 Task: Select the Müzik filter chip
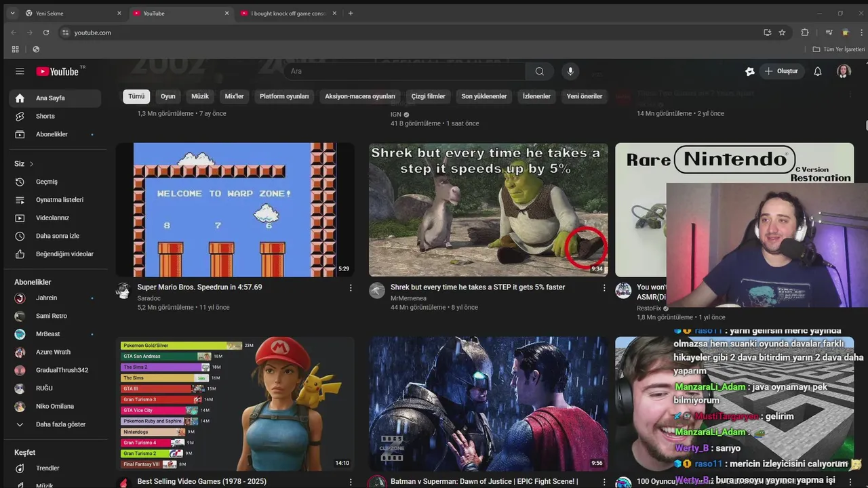pos(200,96)
